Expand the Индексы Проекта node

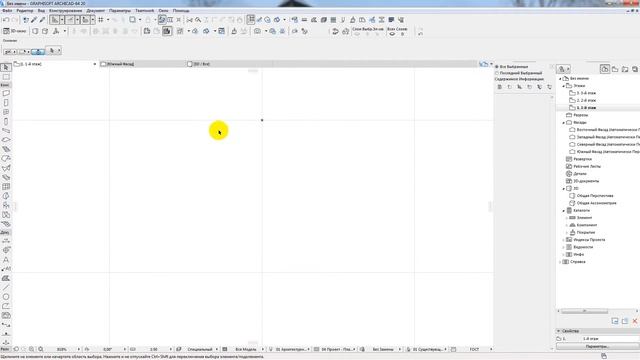564,240
